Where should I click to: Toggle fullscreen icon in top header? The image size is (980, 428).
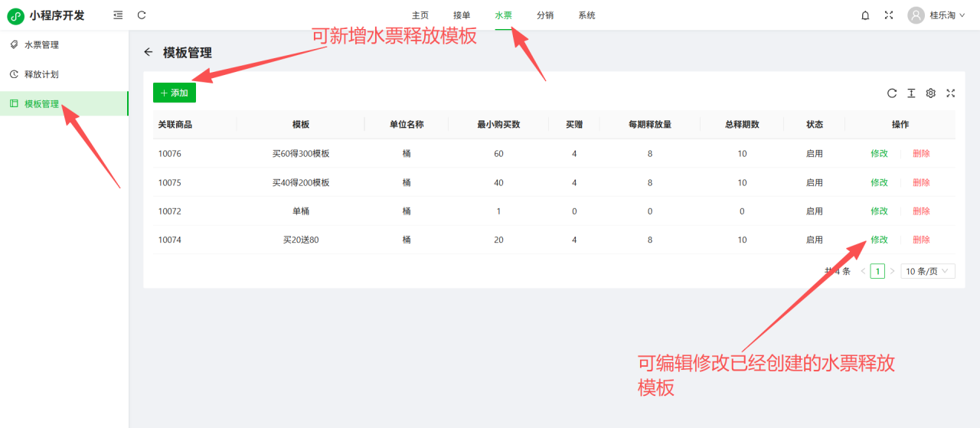click(889, 15)
